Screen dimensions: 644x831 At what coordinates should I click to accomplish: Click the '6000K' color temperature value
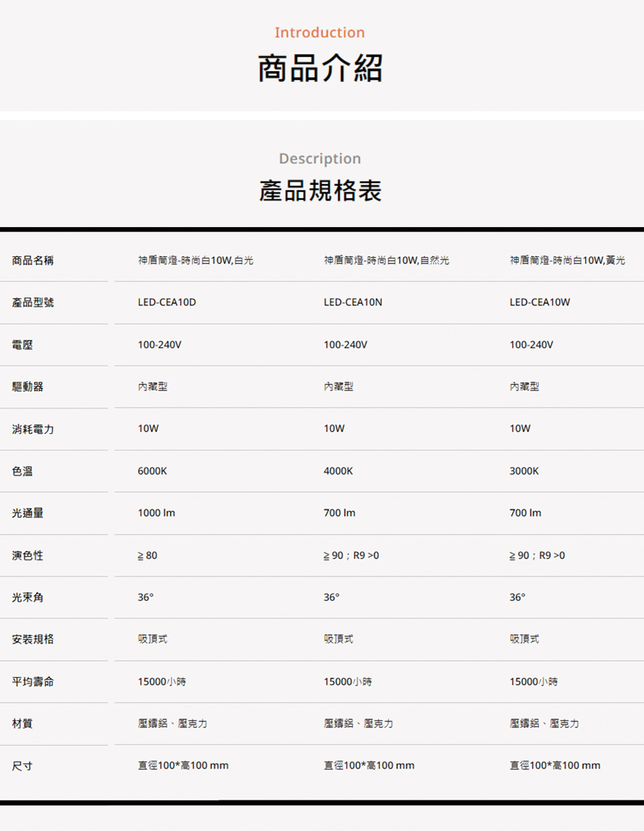click(x=153, y=471)
